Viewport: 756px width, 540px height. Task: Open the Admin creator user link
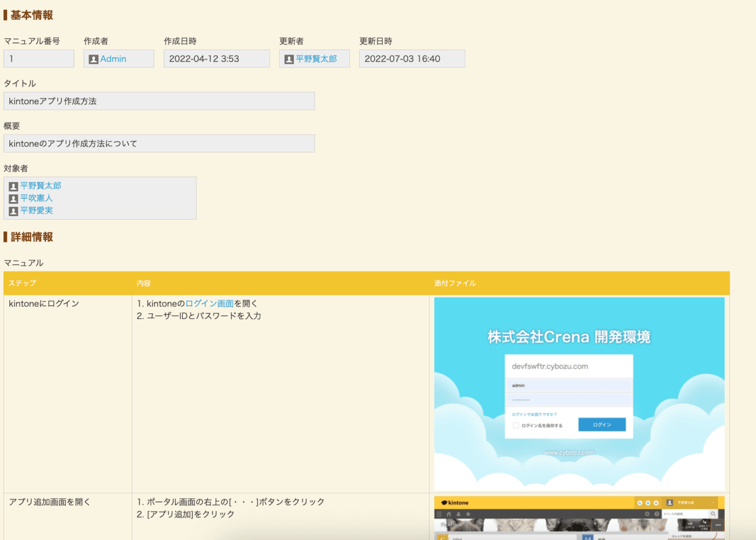113,59
